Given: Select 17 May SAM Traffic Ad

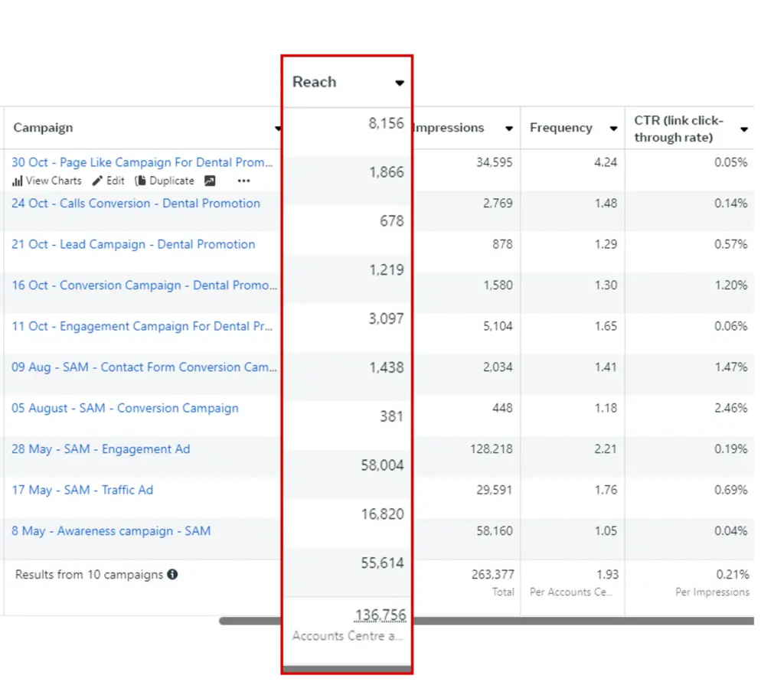Looking at the screenshot, I should click(82, 490).
